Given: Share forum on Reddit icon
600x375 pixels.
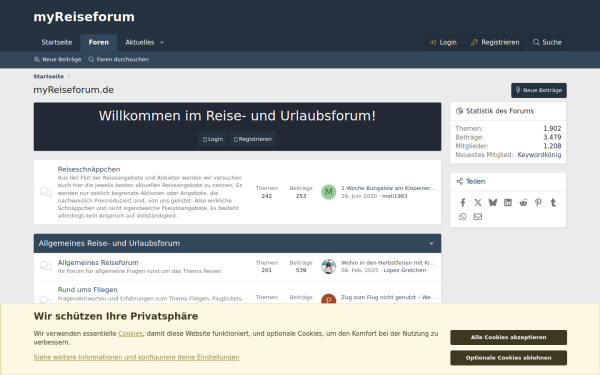Looking at the screenshot, I should (523, 202).
